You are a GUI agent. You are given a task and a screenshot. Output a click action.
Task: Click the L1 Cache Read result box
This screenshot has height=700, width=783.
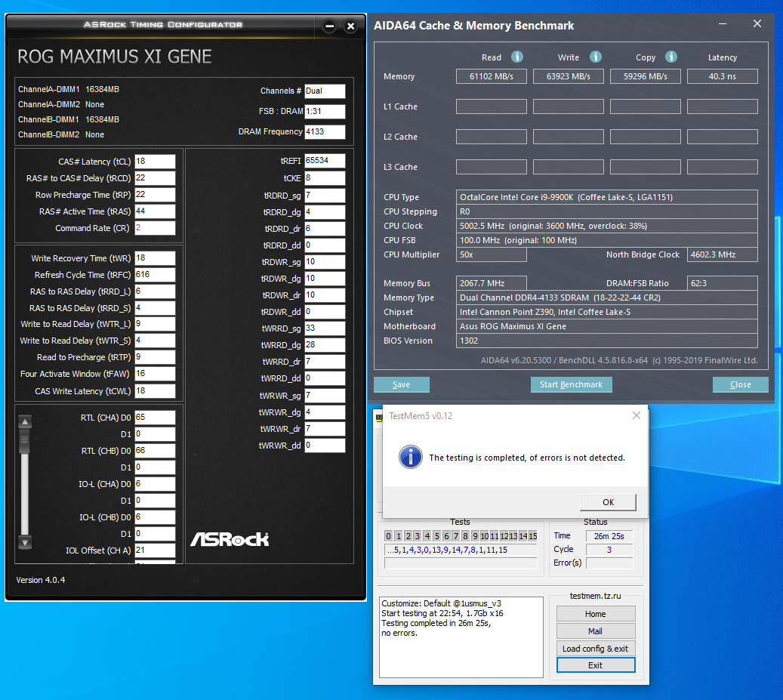(492, 106)
